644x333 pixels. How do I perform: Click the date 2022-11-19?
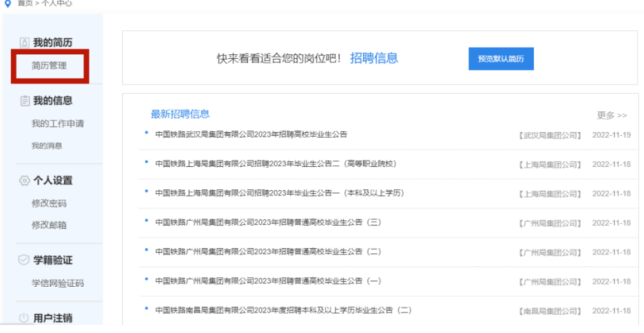(611, 135)
